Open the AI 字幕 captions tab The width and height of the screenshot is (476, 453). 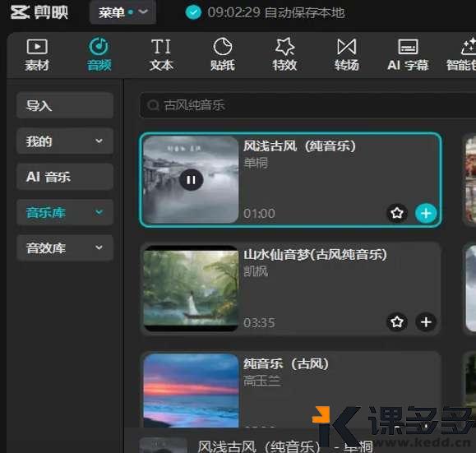(x=408, y=55)
